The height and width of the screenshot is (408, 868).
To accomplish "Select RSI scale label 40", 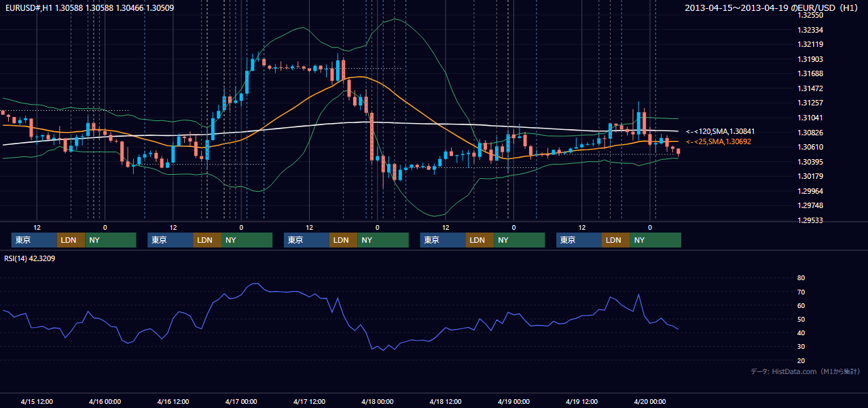I will [x=801, y=333].
